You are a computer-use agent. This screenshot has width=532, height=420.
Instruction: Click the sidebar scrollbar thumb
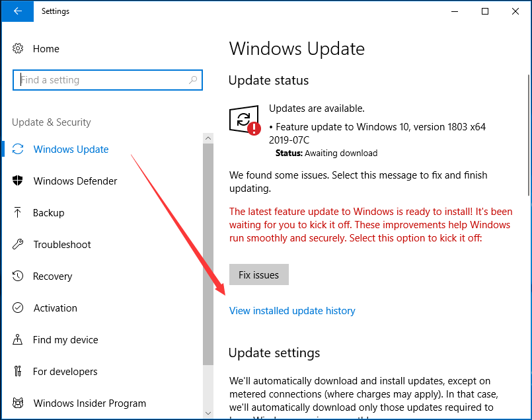[208, 254]
